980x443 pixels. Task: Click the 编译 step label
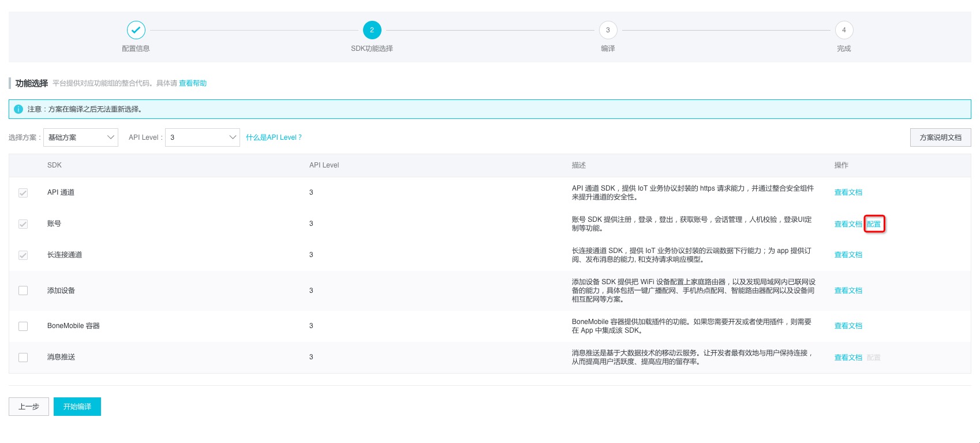[x=608, y=49]
